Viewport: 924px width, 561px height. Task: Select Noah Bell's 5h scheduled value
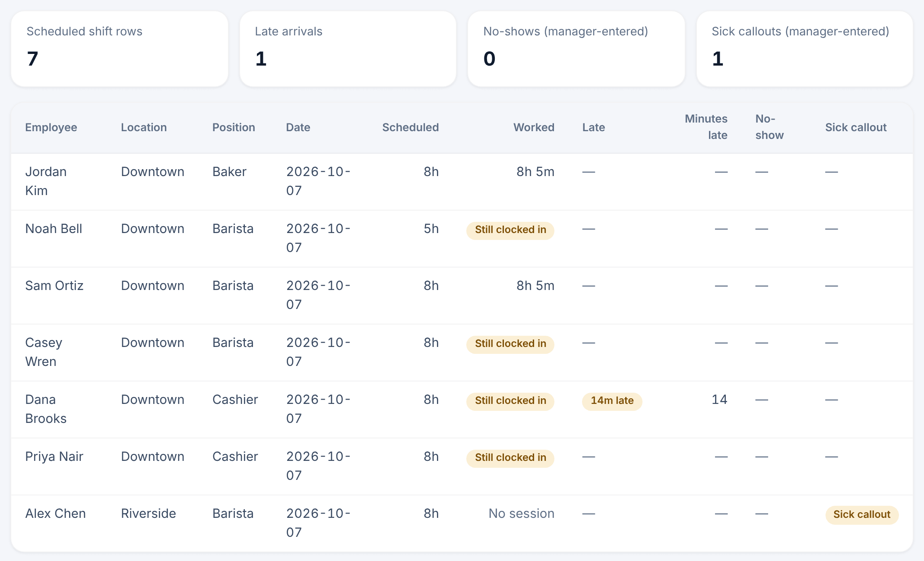(431, 229)
